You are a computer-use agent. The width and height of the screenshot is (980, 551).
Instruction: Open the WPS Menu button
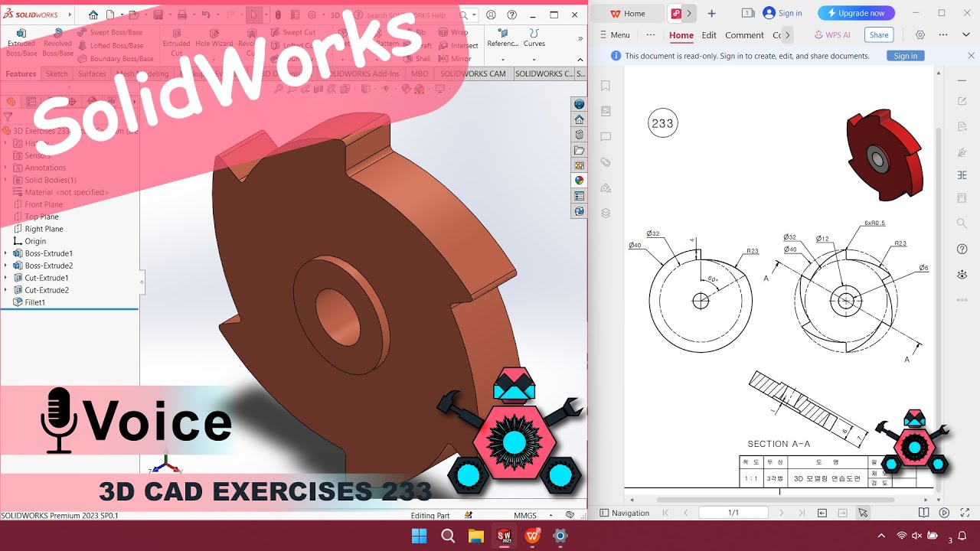[x=614, y=35]
